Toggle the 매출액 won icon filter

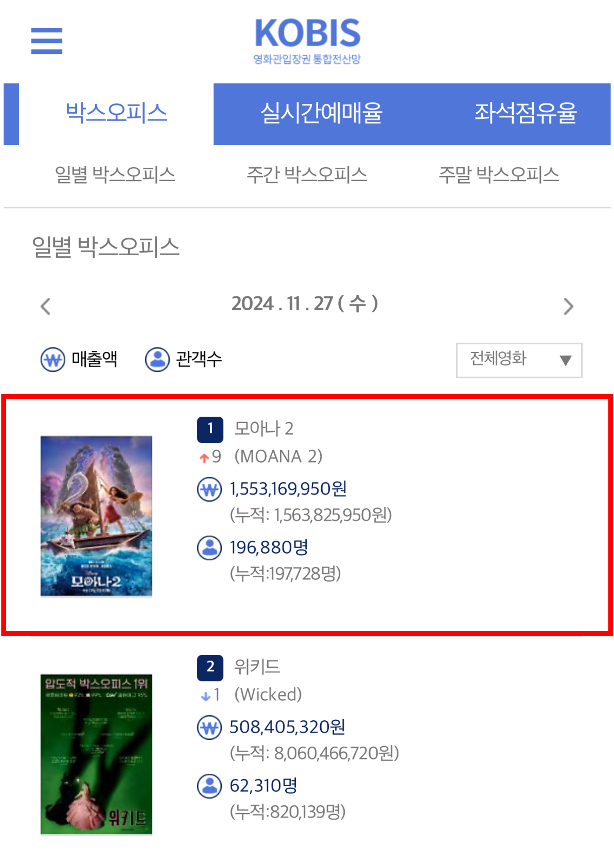point(53,359)
